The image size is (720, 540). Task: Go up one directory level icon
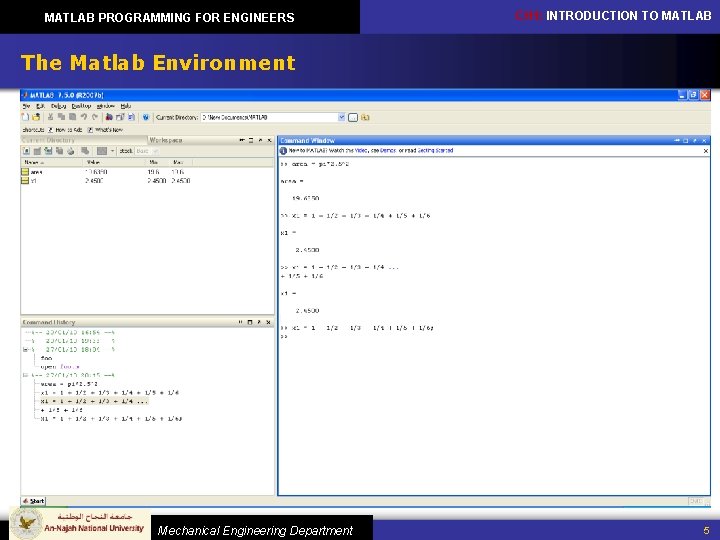point(365,118)
